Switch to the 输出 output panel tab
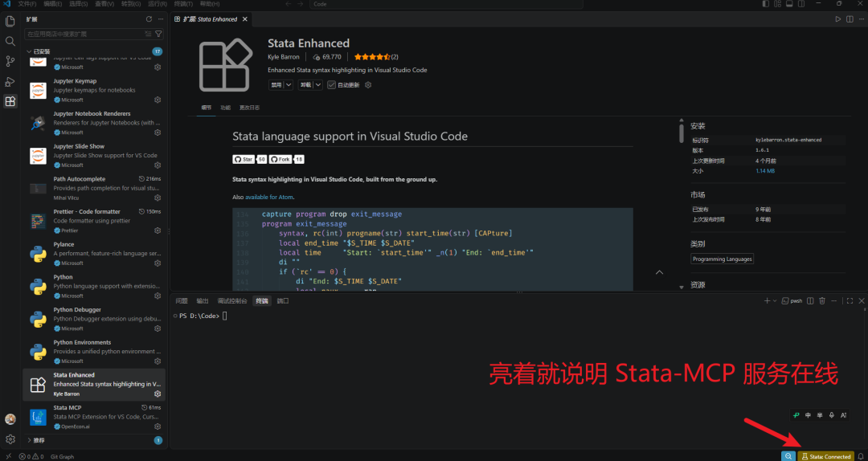 click(x=203, y=301)
